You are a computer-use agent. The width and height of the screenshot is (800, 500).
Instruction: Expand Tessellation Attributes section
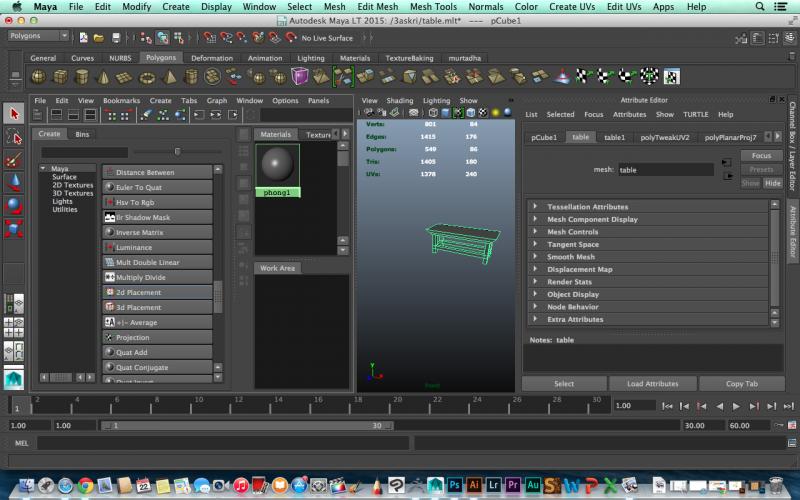point(535,207)
